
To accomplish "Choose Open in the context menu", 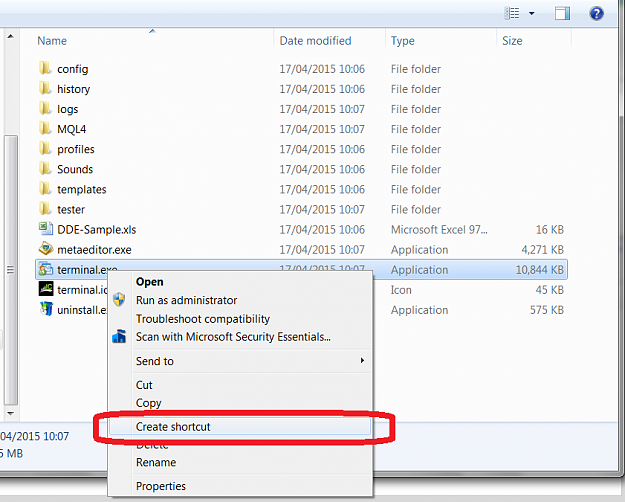I will (x=149, y=282).
